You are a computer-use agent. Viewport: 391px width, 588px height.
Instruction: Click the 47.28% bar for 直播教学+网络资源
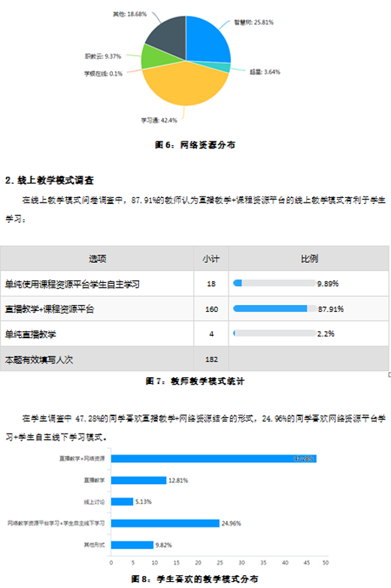[214, 459]
